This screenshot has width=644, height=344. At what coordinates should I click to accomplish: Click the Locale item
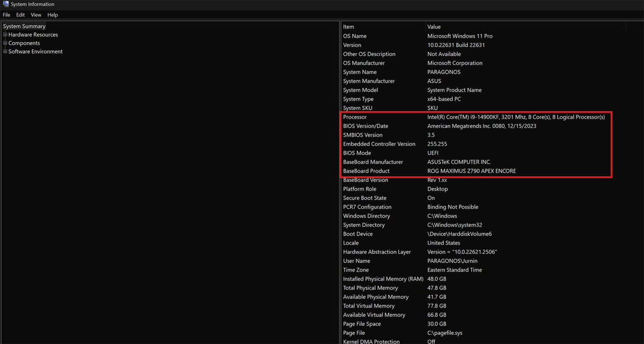(x=351, y=243)
